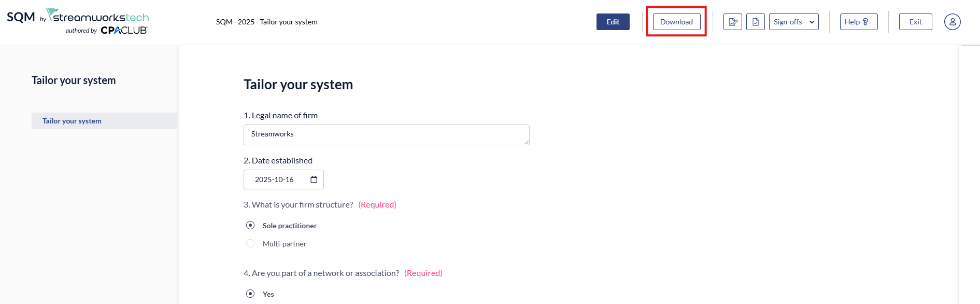Screen dimensions: 980x304
Task: Expand the Sign-offs dropdown
Action: click(793, 22)
